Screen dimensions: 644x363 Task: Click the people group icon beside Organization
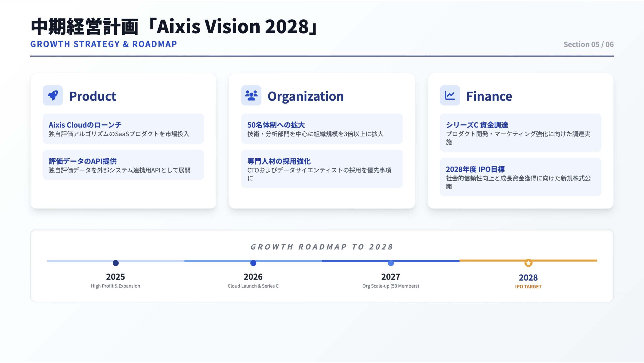coord(251,95)
